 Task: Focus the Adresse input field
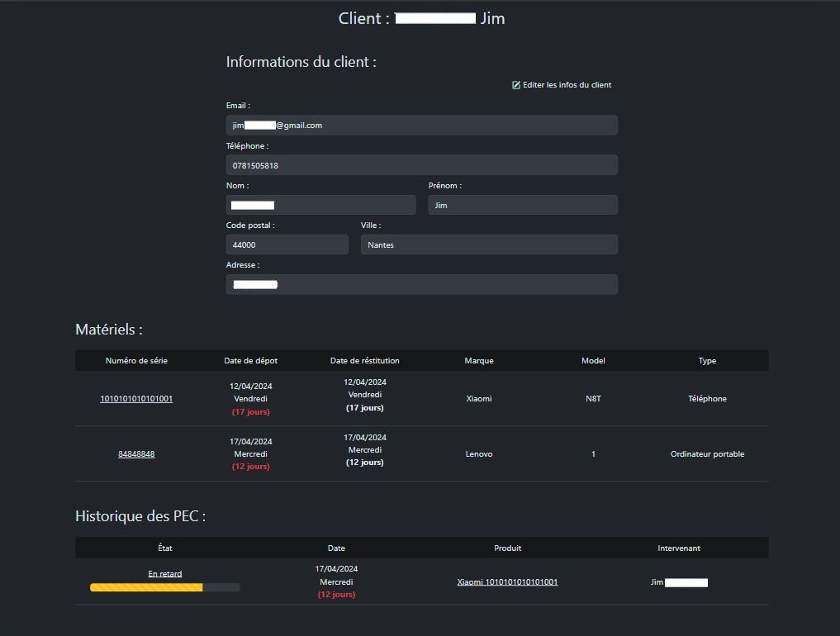[x=421, y=284]
